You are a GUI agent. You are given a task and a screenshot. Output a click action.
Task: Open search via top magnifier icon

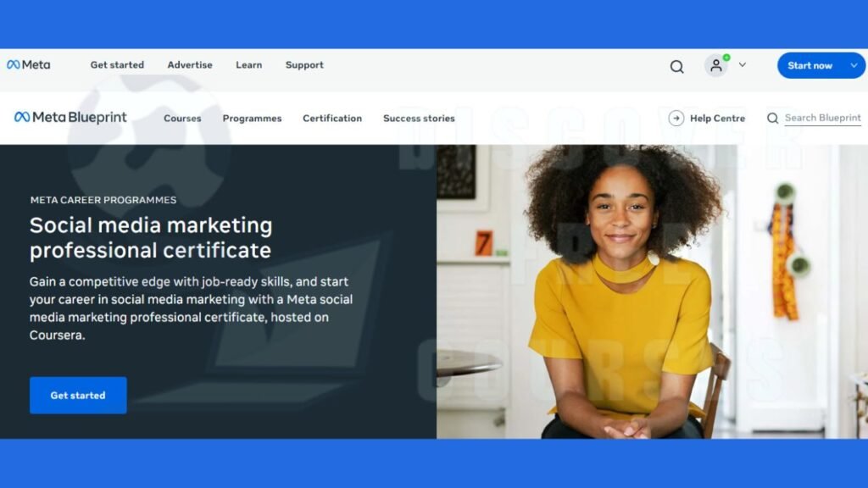click(676, 66)
